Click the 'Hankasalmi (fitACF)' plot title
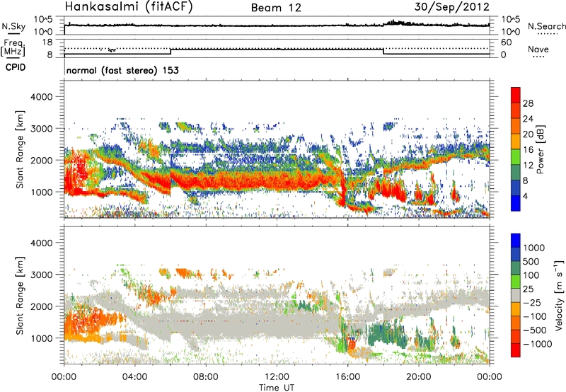The height and width of the screenshot is (392, 566). click(129, 6)
